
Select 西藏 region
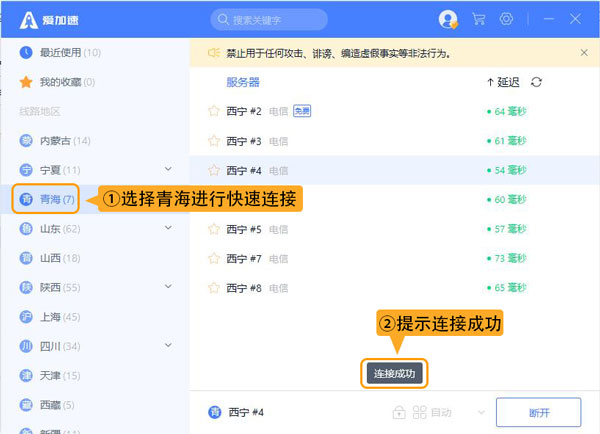[47, 405]
